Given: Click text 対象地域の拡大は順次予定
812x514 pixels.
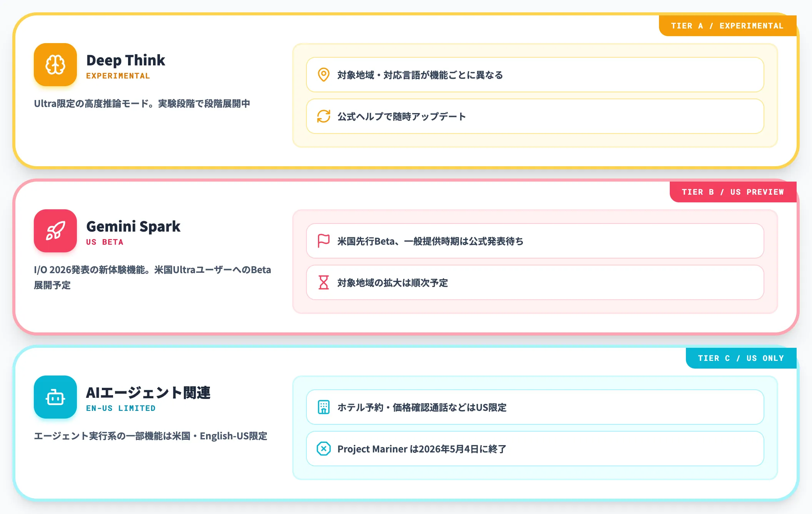Looking at the screenshot, I should pyautogui.click(x=393, y=283).
